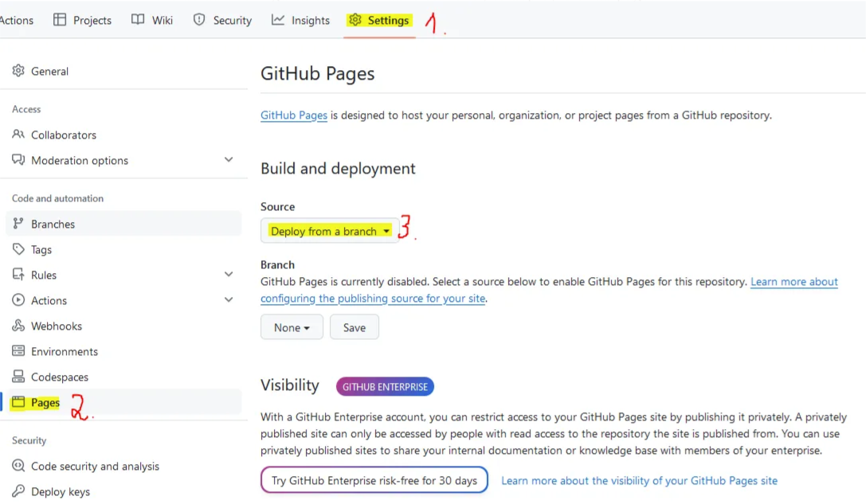
Task: Click Try GitHub Enterprise risk-free button
Action: tap(374, 480)
